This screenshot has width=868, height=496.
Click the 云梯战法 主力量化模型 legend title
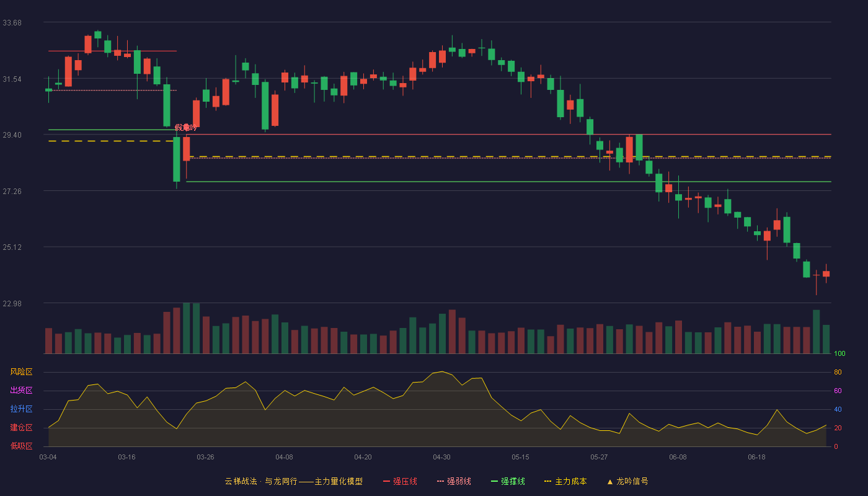293,481
